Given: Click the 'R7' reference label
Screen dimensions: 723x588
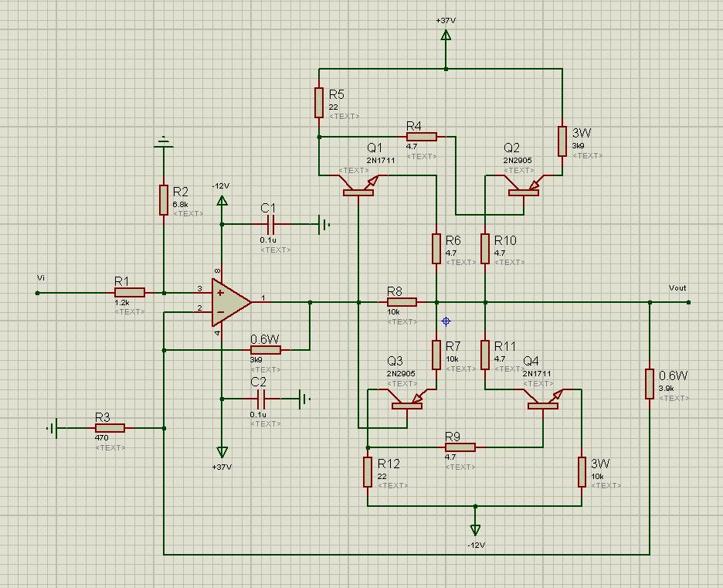Looking at the screenshot, I should tap(453, 346).
